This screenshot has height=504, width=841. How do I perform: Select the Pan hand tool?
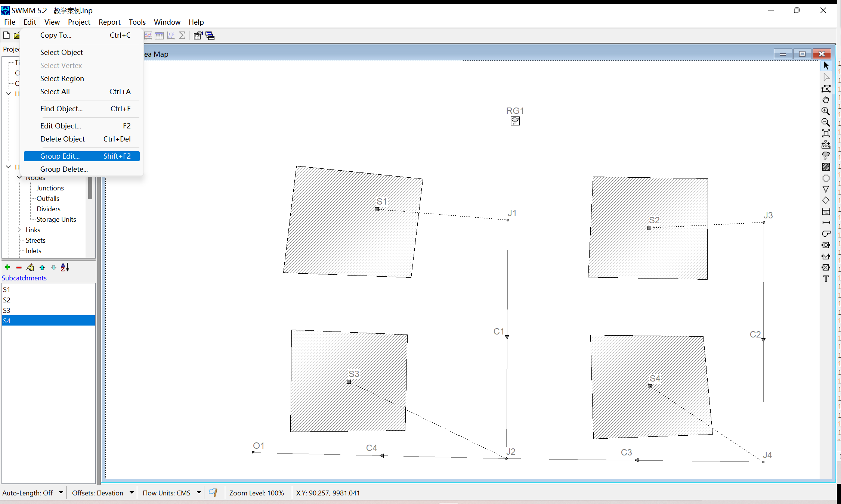[826, 100]
